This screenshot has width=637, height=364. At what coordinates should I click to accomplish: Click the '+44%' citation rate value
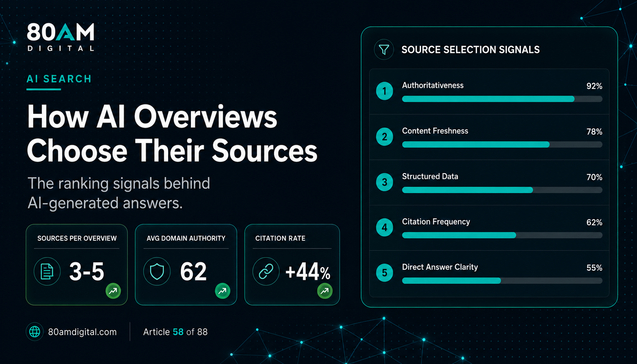point(308,272)
